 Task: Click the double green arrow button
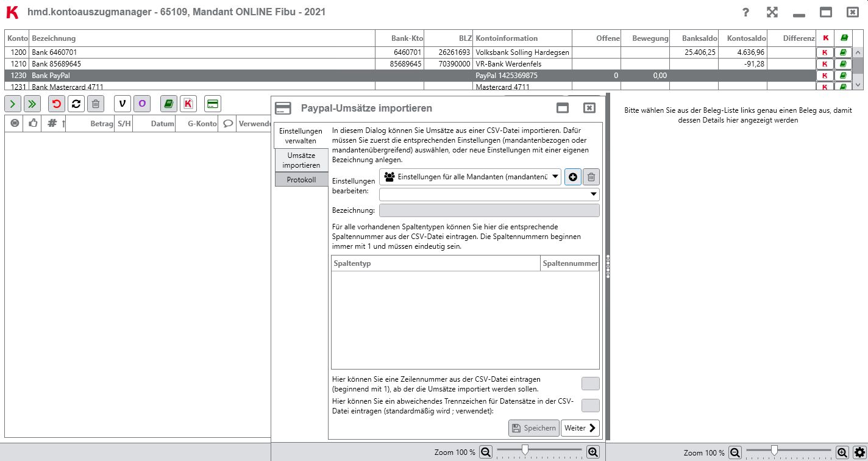point(32,104)
